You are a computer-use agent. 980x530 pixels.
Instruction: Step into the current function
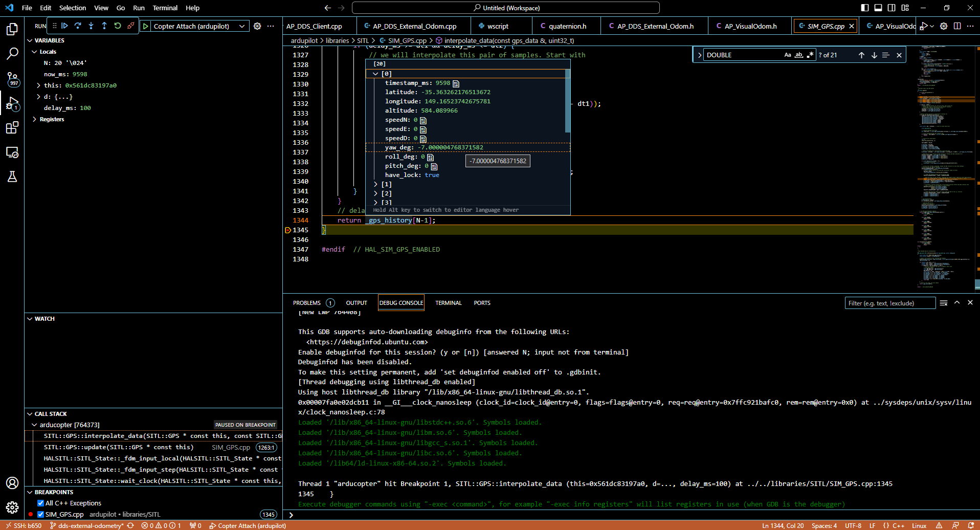(x=91, y=26)
